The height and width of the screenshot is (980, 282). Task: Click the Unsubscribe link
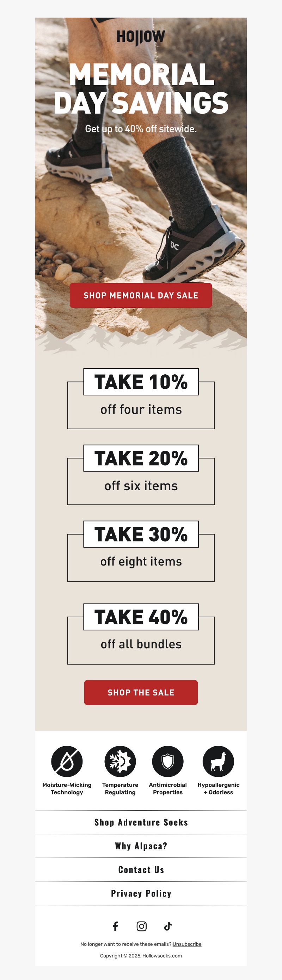coord(187,944)
